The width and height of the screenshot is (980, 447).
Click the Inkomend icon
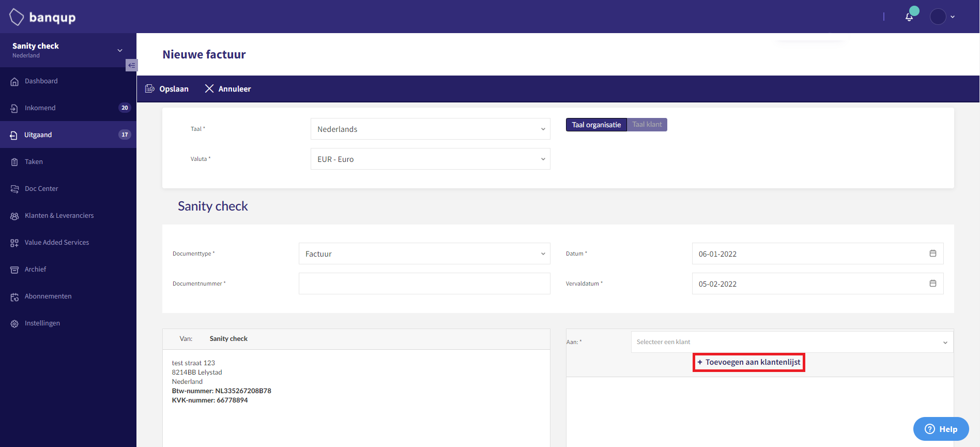[14, 108]
